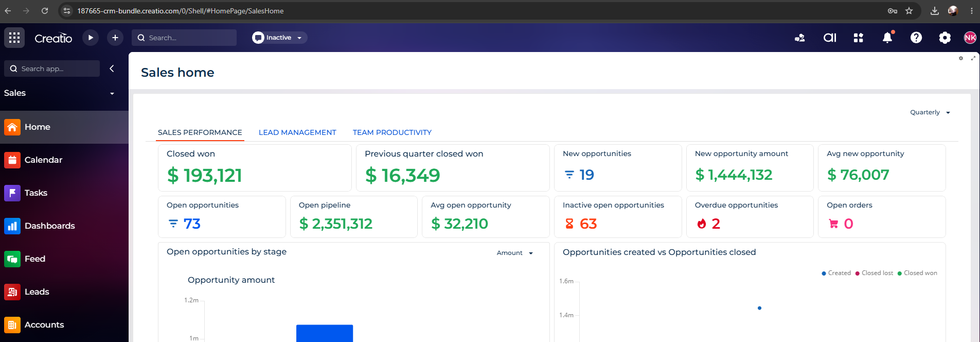Viewport: 980px width, 342px height.
Task: Click the NK user profile avatar
Action: (x=970, y=38)
